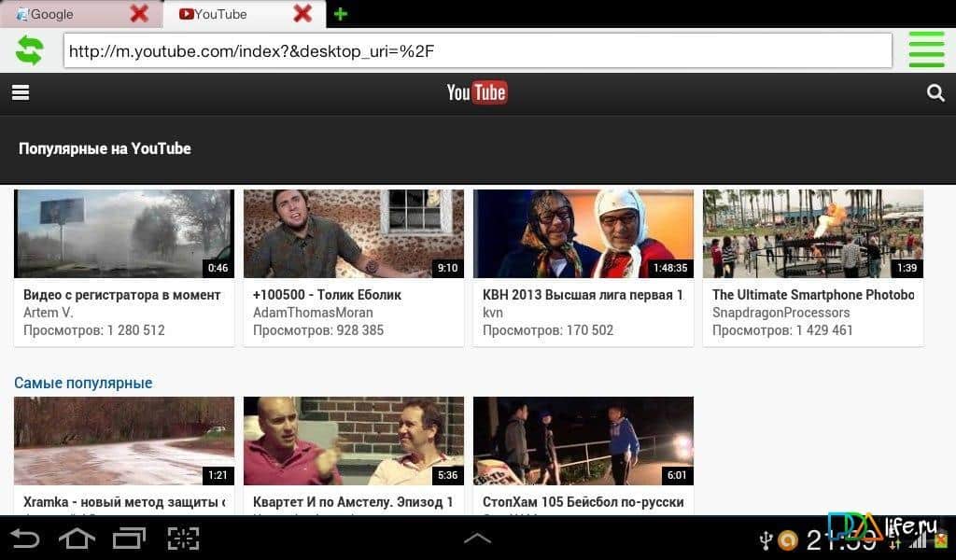
Task: Play the КВН 2013 video thumbnail
Action: pos(583,233)
